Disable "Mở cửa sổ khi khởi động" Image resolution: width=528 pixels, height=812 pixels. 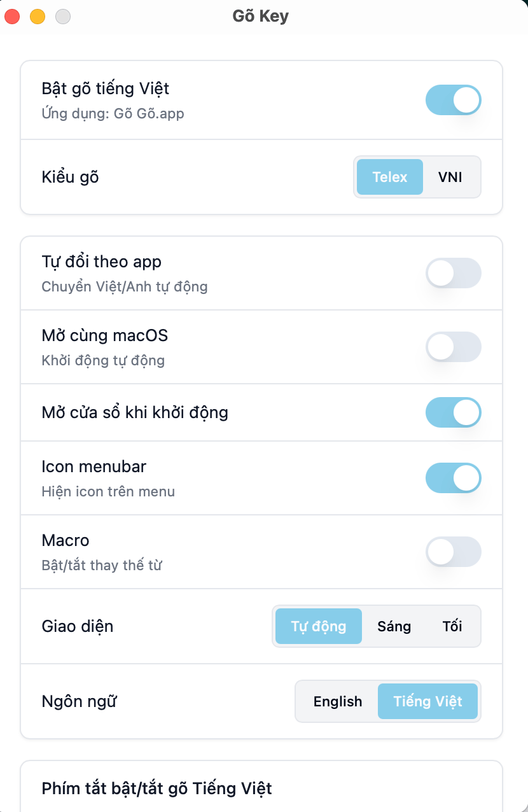tap(453, 412)
